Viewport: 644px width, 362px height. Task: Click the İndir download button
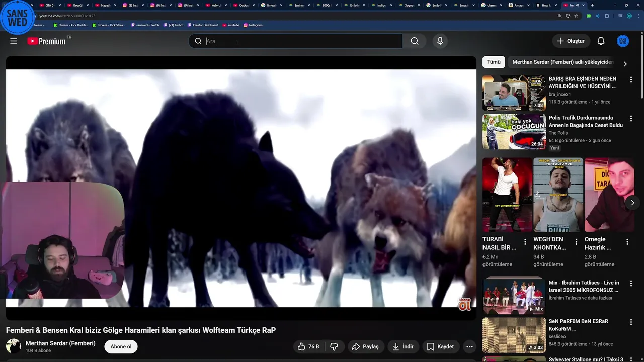click(403, 346)
